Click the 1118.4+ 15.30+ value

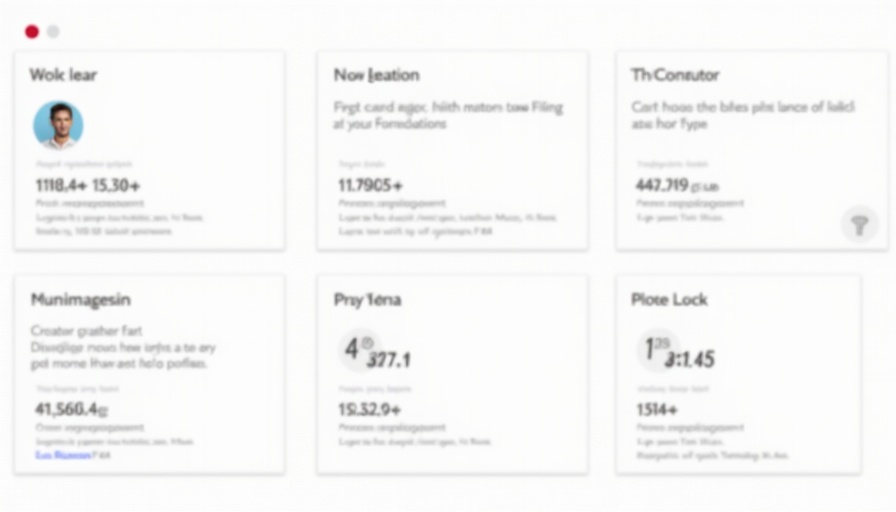coord(88,185)
